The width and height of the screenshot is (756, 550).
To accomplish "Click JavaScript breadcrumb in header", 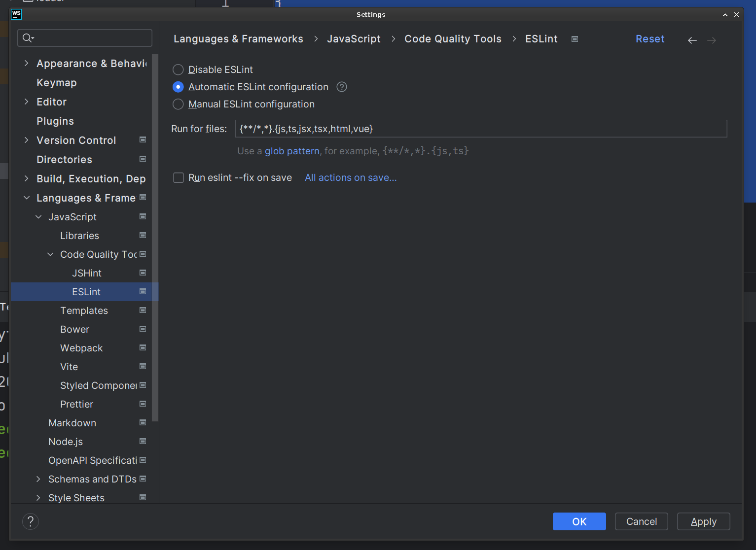I will [x=354, y=39].
